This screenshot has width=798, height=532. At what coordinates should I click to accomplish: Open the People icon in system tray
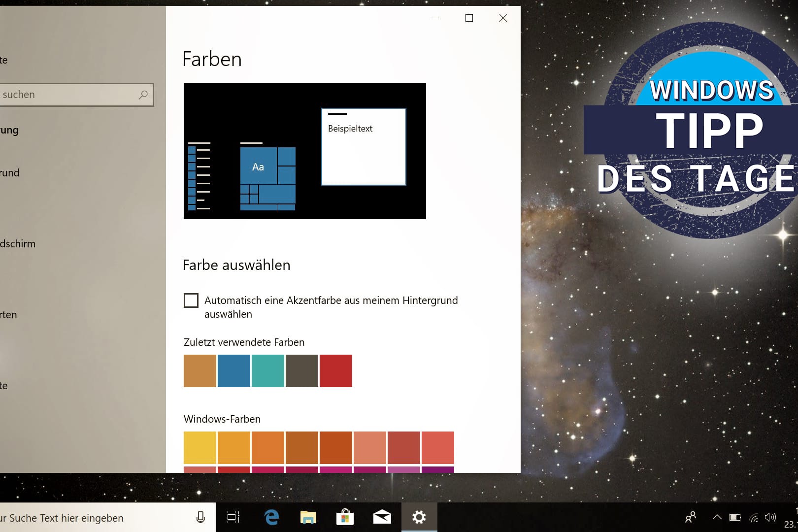[691, 517]
